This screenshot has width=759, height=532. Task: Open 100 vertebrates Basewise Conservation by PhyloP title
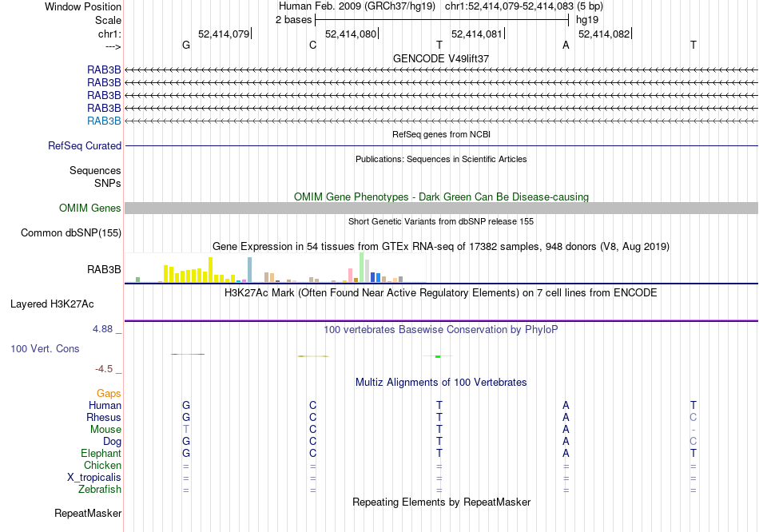[441, 330]
